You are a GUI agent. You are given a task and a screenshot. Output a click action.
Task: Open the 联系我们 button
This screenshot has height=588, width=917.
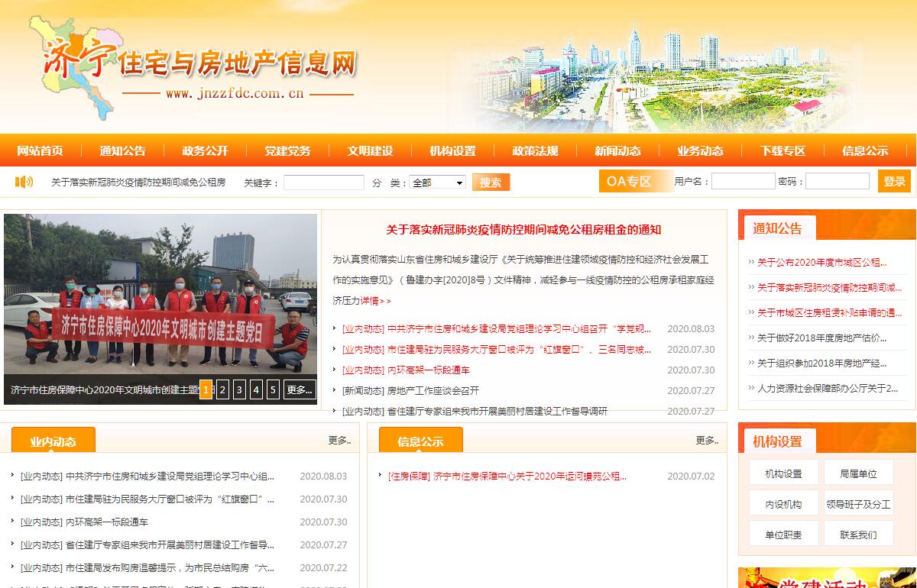tap(858, 535)
